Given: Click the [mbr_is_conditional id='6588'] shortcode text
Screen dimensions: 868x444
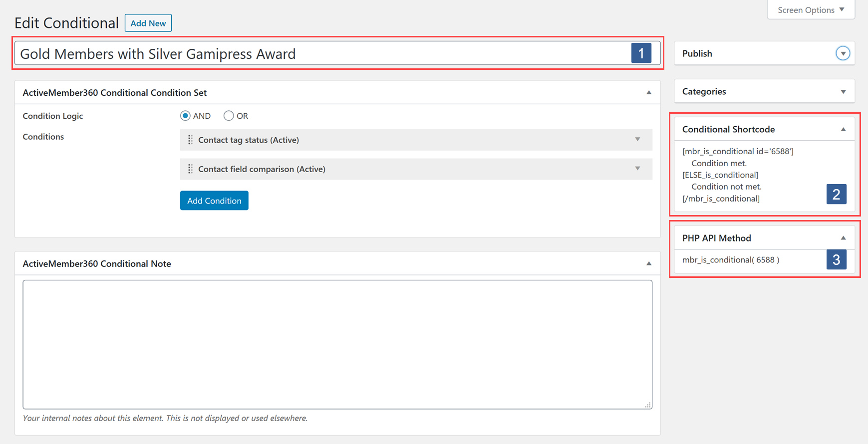Looking at the screenshot, I should (737, 152).
